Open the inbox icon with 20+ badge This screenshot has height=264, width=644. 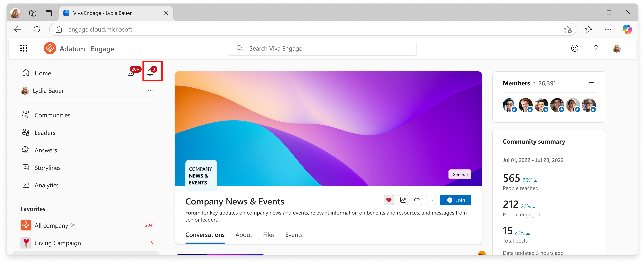131,73
